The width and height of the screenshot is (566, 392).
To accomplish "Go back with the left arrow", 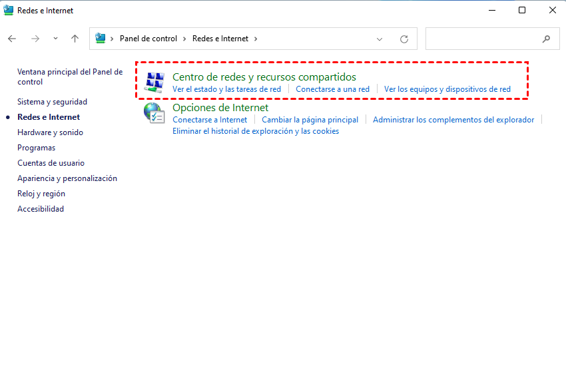I will pyautogui.click(x=12, y=39).
